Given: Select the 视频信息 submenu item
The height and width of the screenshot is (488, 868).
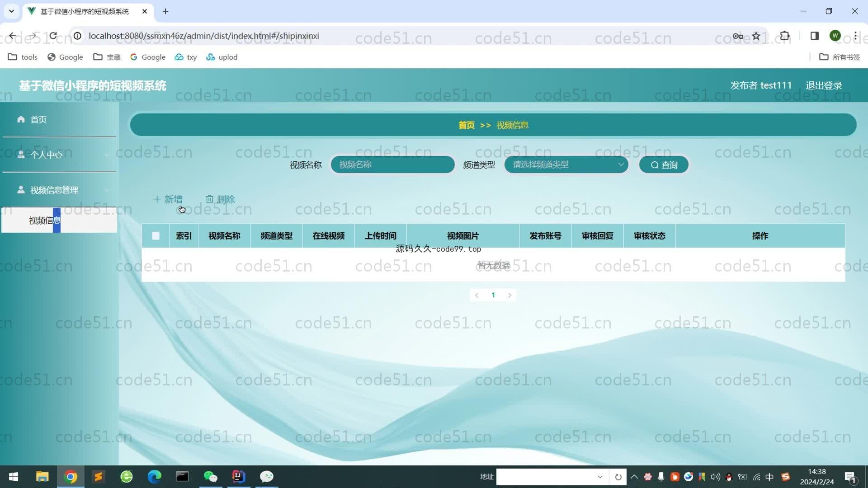Looking at the screenshot, I should (59, 221).
